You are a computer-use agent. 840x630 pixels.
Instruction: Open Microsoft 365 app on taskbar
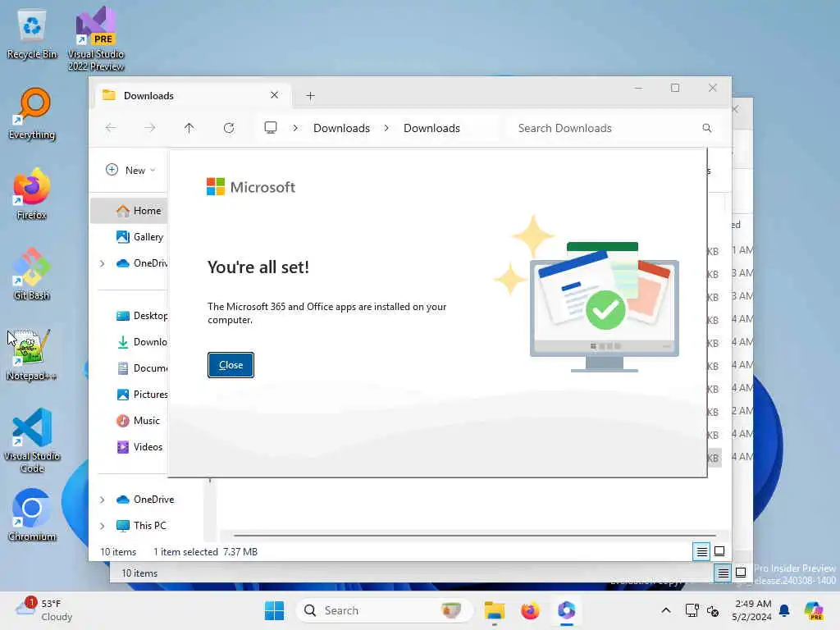(x=566, y=610)
